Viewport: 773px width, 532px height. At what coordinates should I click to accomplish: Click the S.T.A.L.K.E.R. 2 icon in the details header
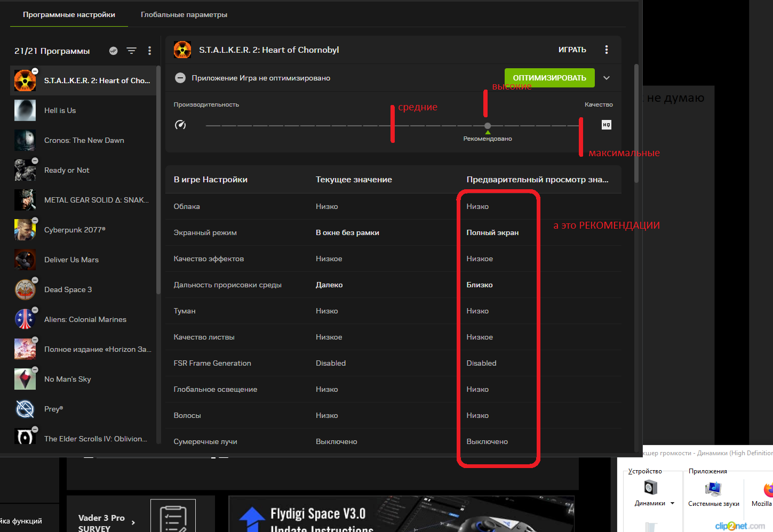182,50
